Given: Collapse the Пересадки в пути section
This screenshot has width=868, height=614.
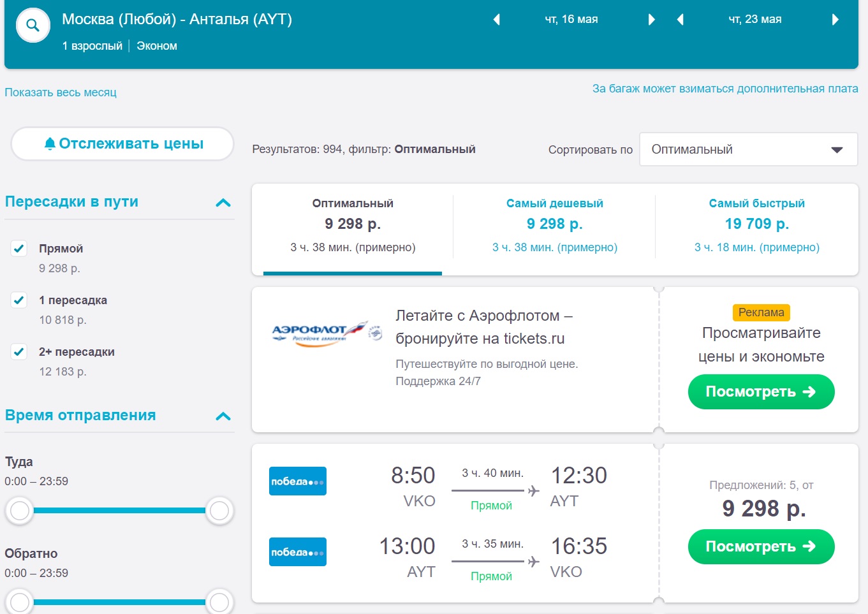Looking at the screenshot, I should [x=223, y=203].
